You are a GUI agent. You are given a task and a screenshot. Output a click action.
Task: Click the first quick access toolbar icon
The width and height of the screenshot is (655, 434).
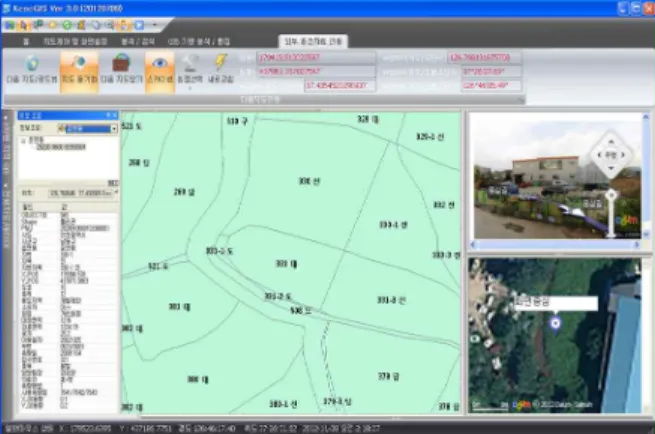[9, 25]
